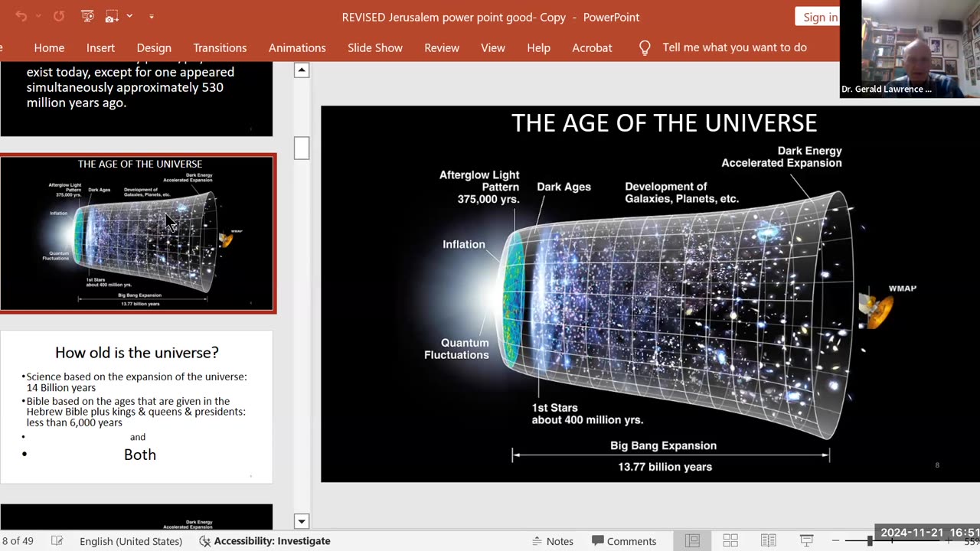Click the Tell me what you want field
The image size is (980, 551).
734,47
